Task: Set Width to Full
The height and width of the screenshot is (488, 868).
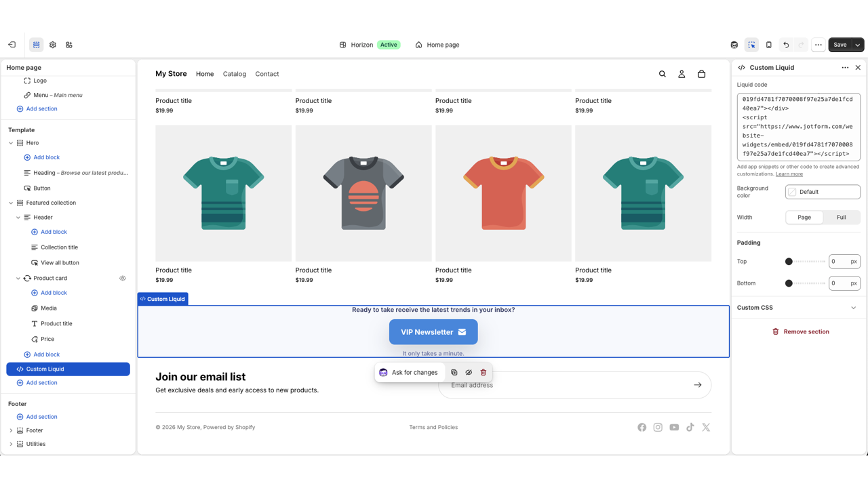Action: pos(842,218)
